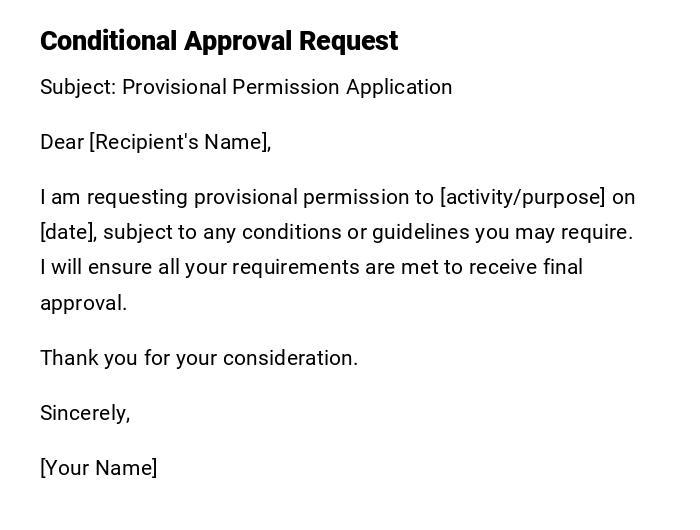This screenshot has width=700, height=530.
Task: Click the Conditional Approval Request heading
Action: click(218, 41)
